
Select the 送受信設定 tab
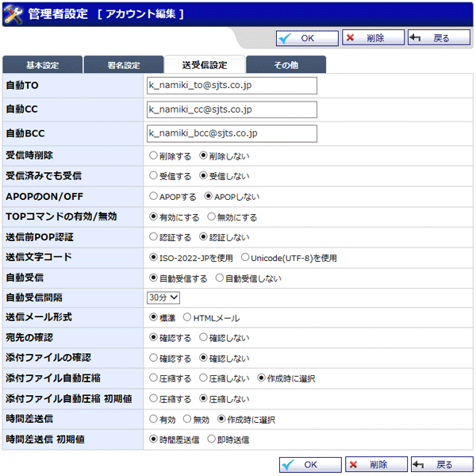tap(205, 65)
